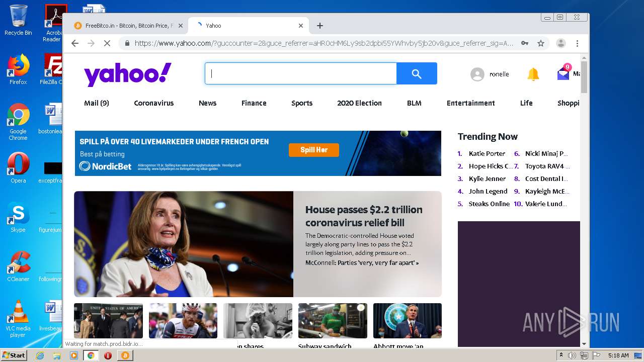Open Mail (9) in the navigation bar
Image resolution: width=644 pixels, height=362 pixels.
(x=97, y=103)
